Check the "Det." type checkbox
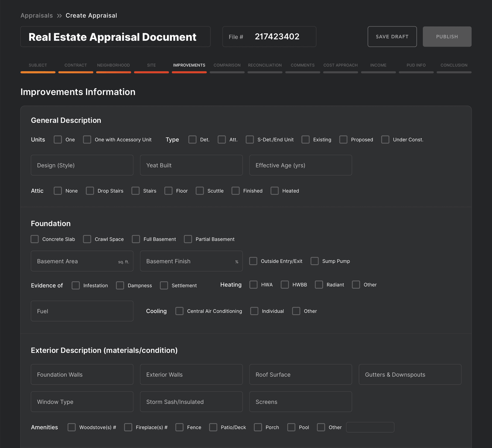This screenshot has width=492, height=448. (192, 139)
